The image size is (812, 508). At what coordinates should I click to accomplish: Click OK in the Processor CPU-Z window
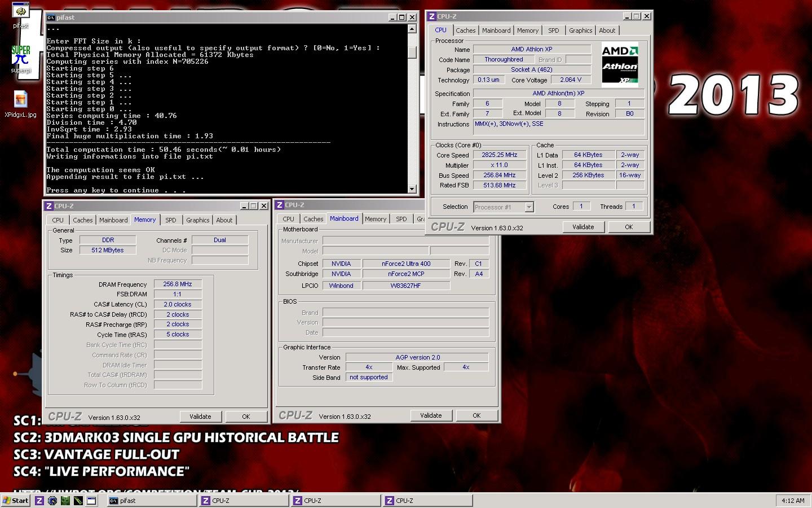click(x=629, y=227)
